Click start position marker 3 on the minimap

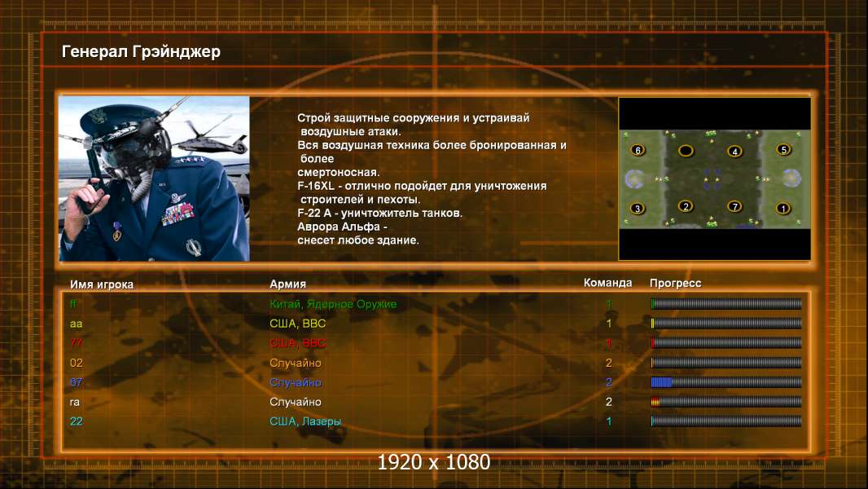coord(638,208)
